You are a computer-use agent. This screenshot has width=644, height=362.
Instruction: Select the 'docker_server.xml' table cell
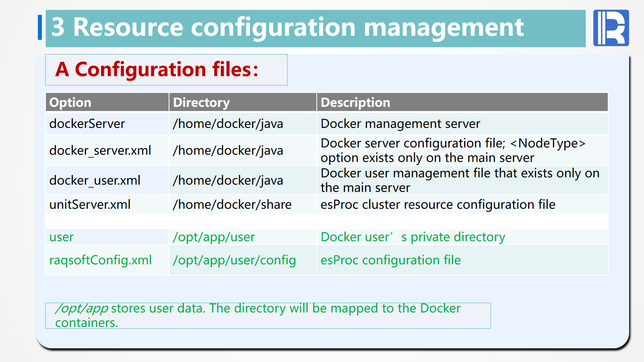pos(100,150)
